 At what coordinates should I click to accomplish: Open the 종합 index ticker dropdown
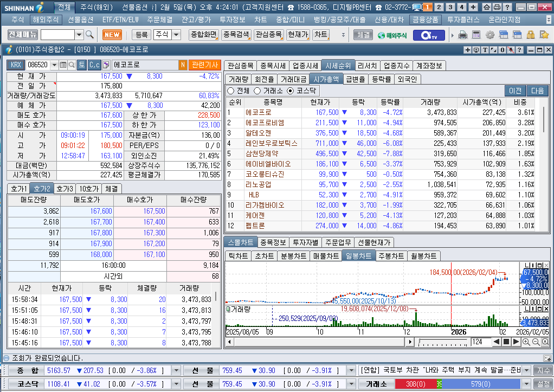[x=176, y=370]
